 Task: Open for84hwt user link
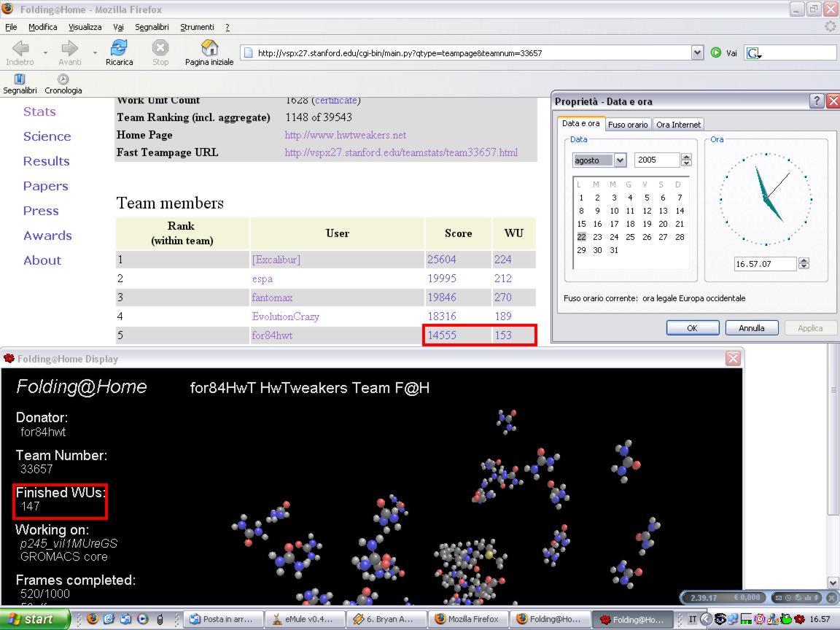(272, 335)
